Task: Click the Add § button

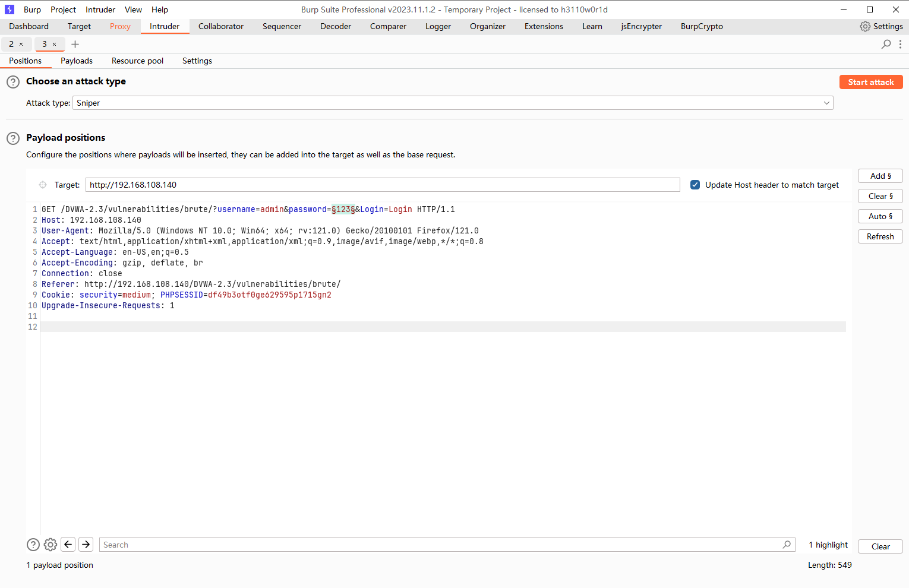Action: [x=880, y=176]
